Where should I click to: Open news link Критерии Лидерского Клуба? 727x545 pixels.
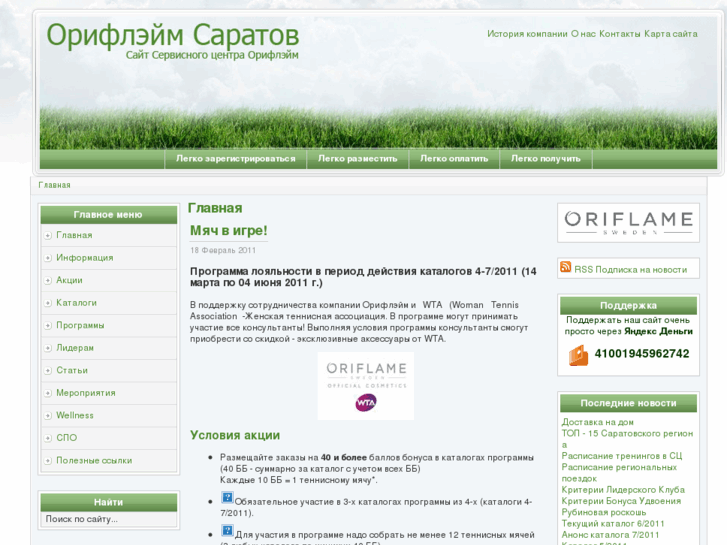click(x=623, y=490)
